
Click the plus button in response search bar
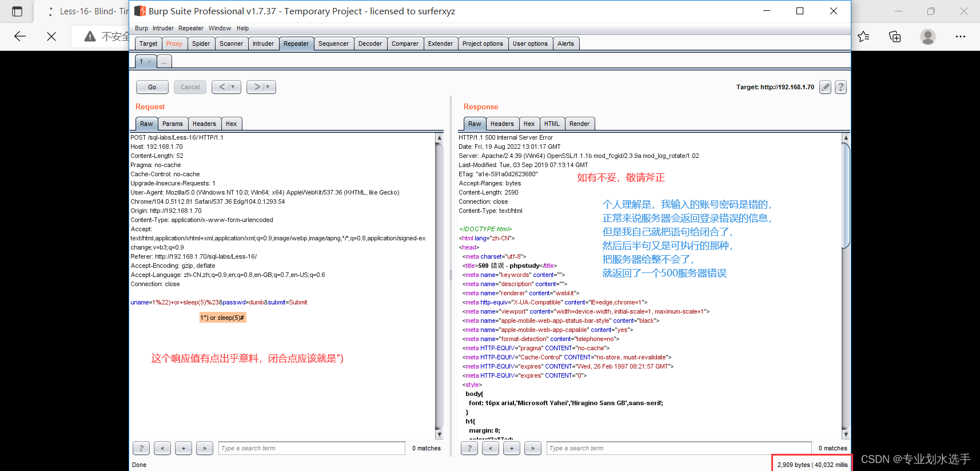[x=512, y=448]
